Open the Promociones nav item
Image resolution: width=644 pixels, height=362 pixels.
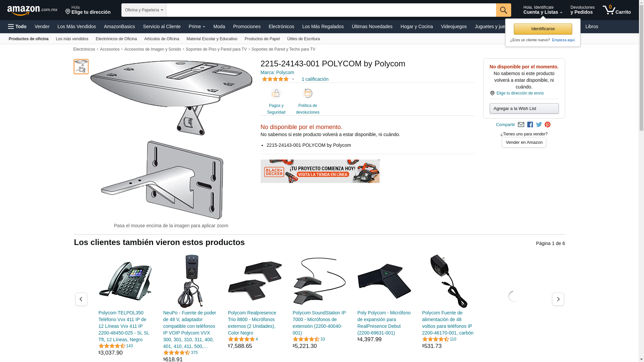click(x=247, y=26)
